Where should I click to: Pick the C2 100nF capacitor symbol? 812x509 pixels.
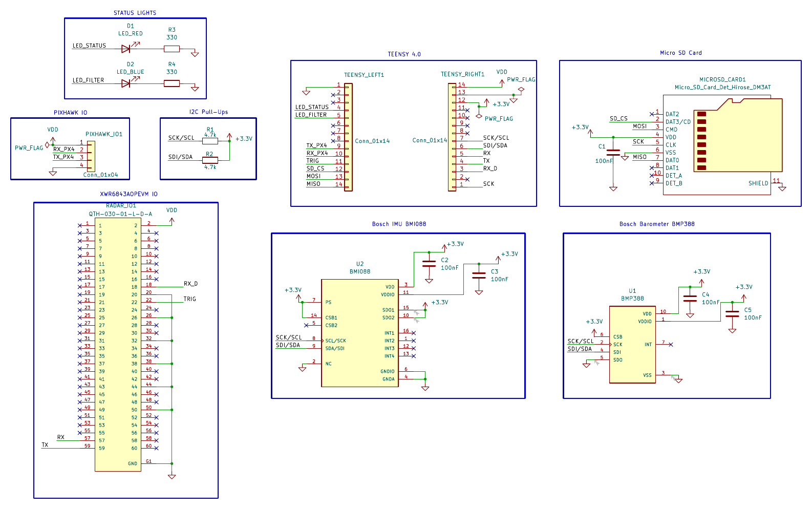pos(429,264)
